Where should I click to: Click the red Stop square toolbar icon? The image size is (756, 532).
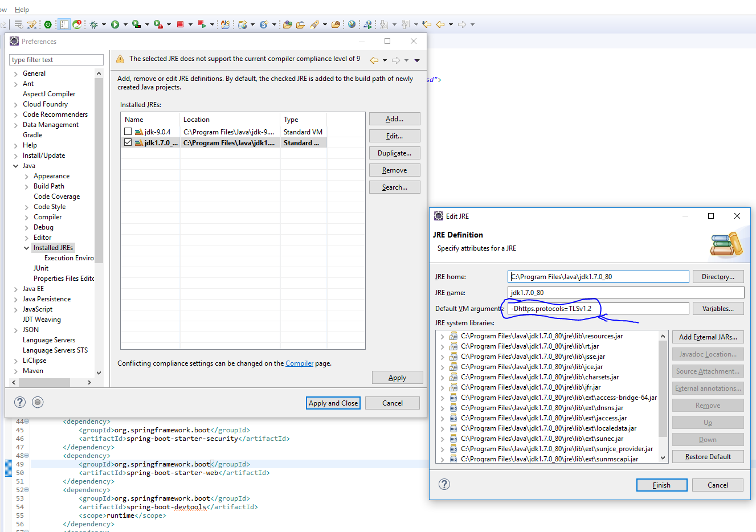click(180, 24)
